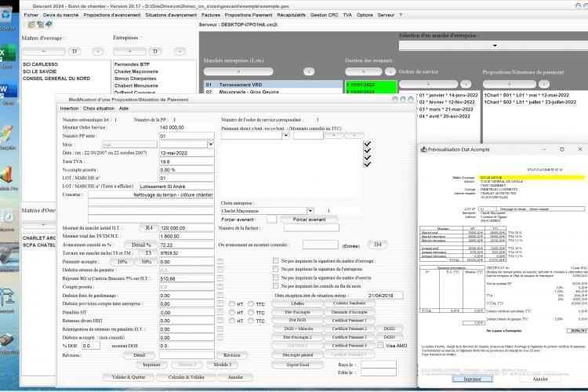588x392 pixels.
Task: Click the Etat DGD button
Action: 297,321
